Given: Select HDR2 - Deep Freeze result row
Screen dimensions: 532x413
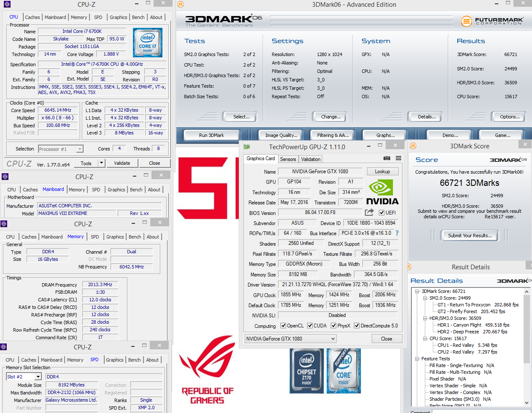Looking at the screenshot, I should tap(472, 332).
